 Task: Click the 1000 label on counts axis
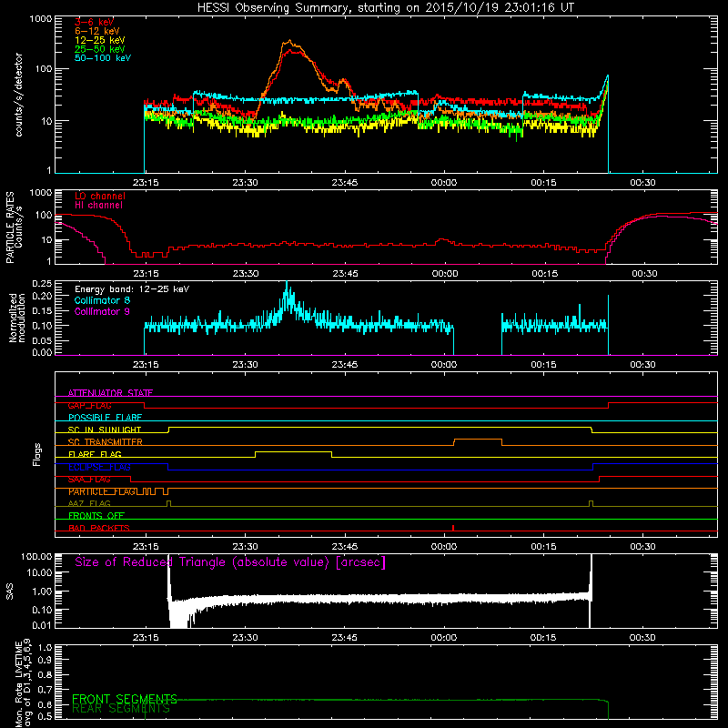tap(41, 19)
